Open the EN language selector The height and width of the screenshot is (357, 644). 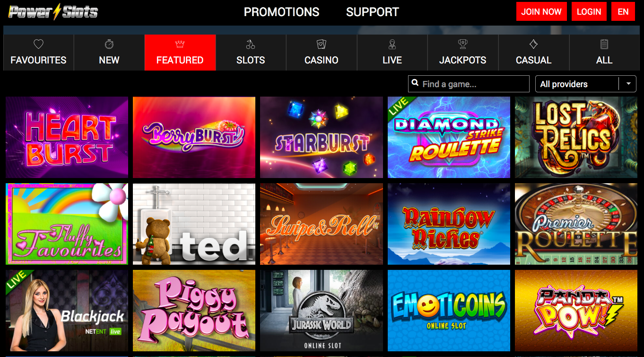pos(623,12)
